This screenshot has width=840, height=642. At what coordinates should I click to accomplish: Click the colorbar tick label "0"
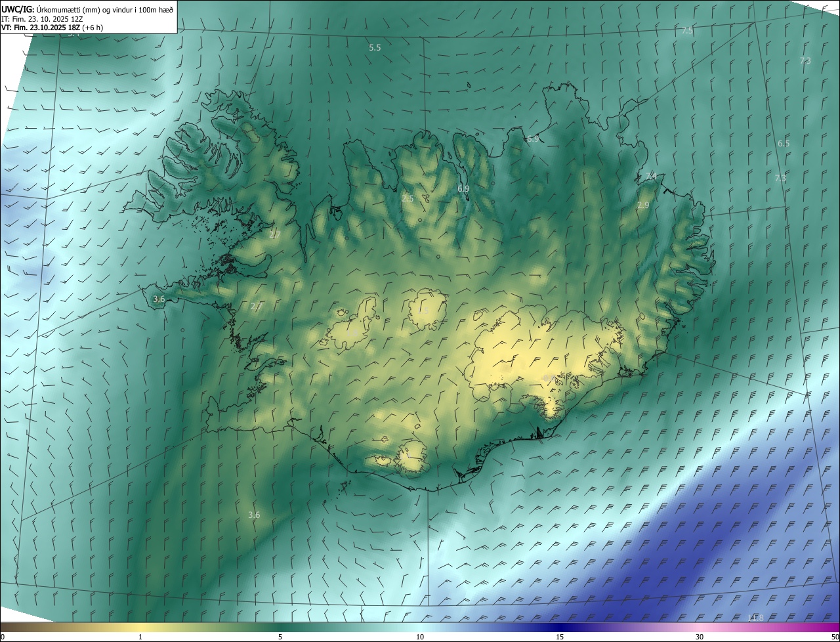pyautogui.click(x=3, y=637)
